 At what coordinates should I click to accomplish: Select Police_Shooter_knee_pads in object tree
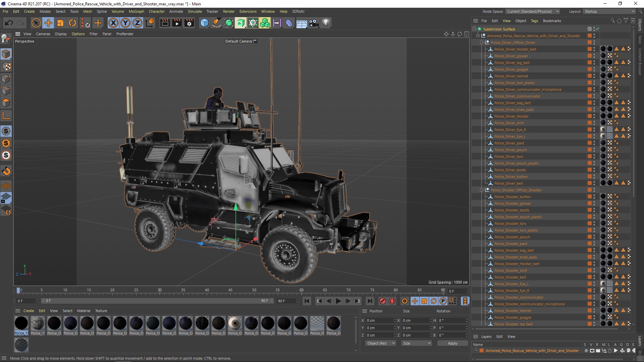click(515, 257)
